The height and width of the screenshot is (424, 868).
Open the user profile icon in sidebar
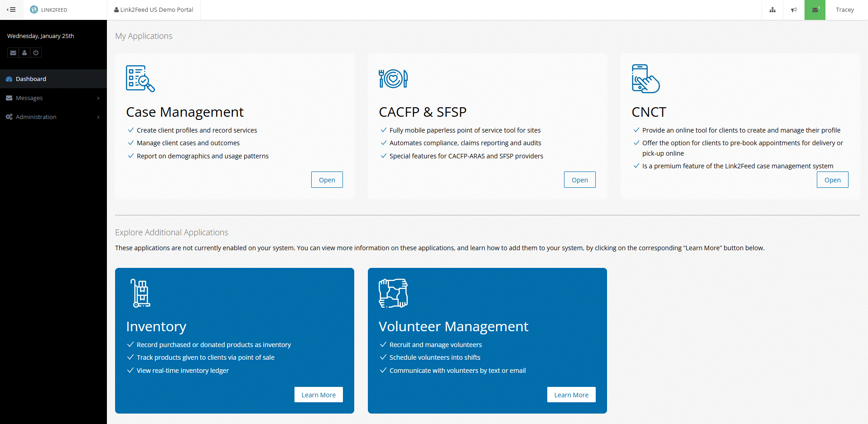point(24,53)
